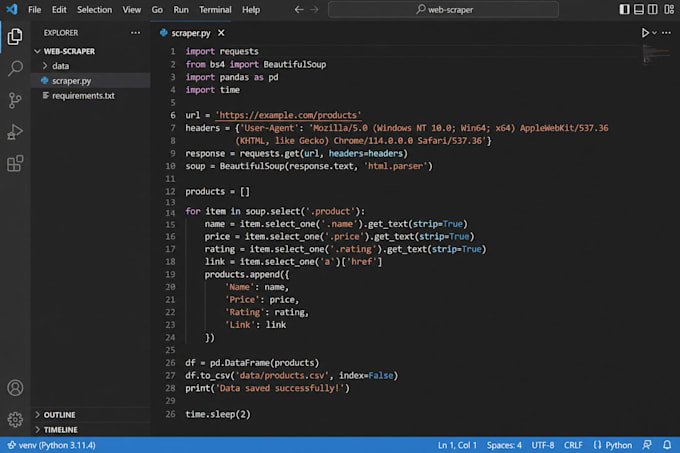Click the 'html.parser' string

(x=396, y=166)
